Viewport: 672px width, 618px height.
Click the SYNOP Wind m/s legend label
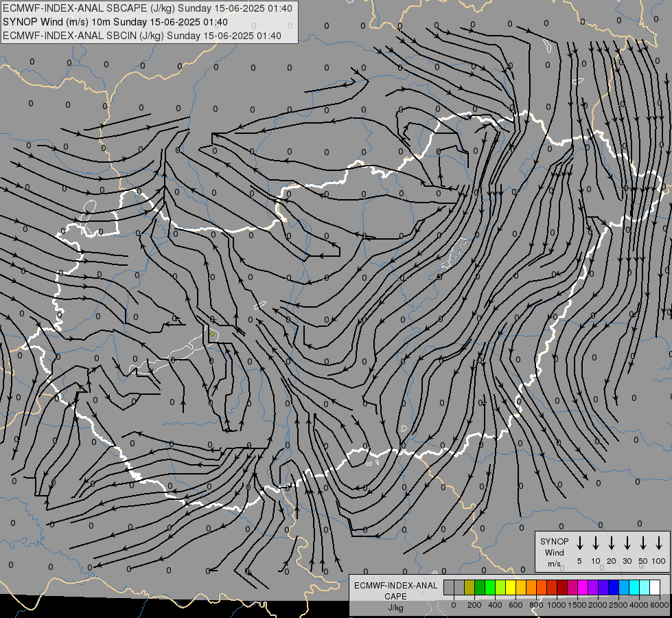(554, 552)
